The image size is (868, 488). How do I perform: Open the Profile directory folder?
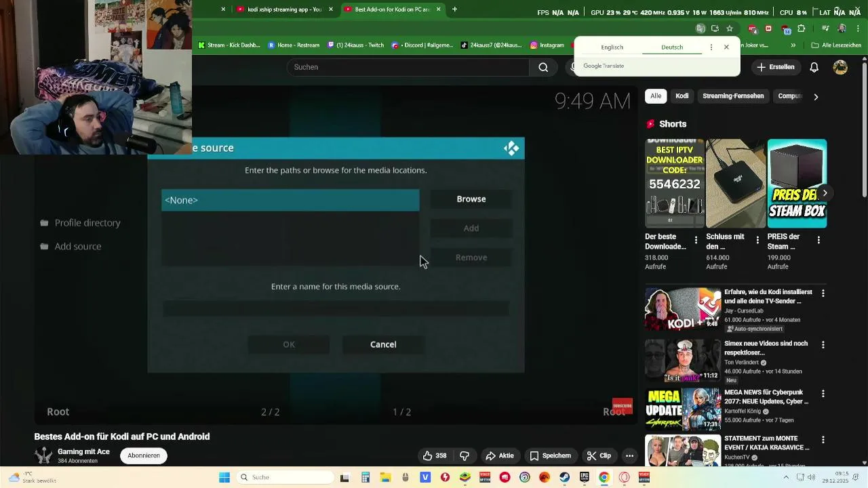(x=80, y=222)
